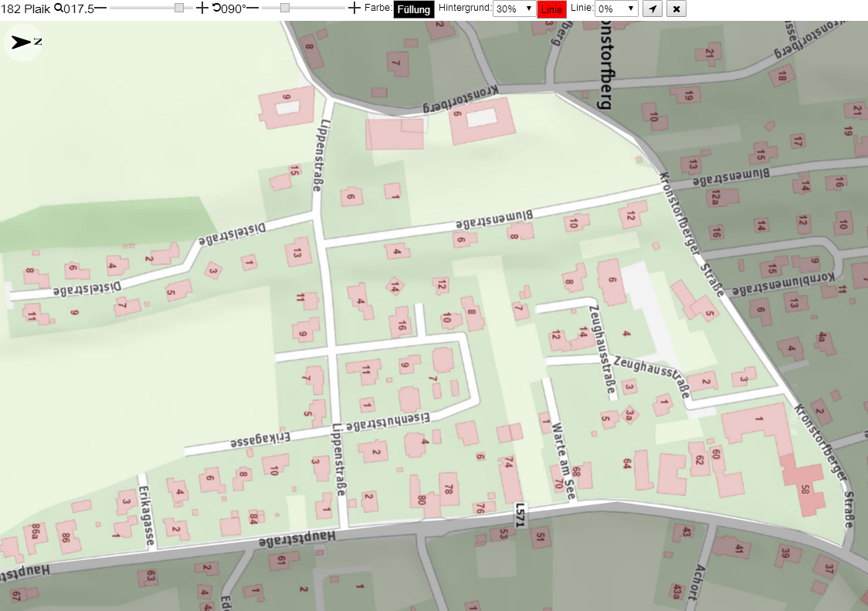The height and width of the screenshot is (611, 868).
Task: Click the zoom minus icon
Action: [100, 8]
